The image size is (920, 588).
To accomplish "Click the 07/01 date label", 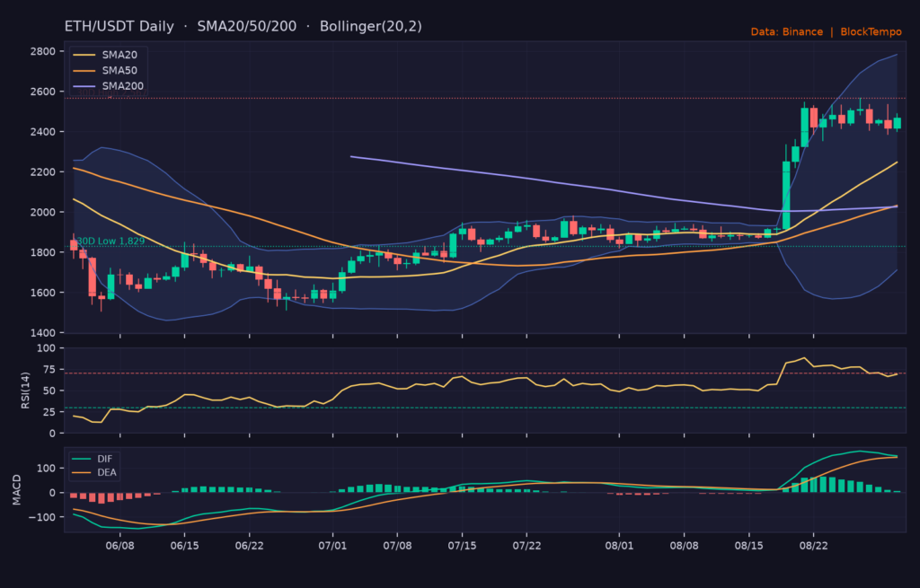I will pos(332,546).
